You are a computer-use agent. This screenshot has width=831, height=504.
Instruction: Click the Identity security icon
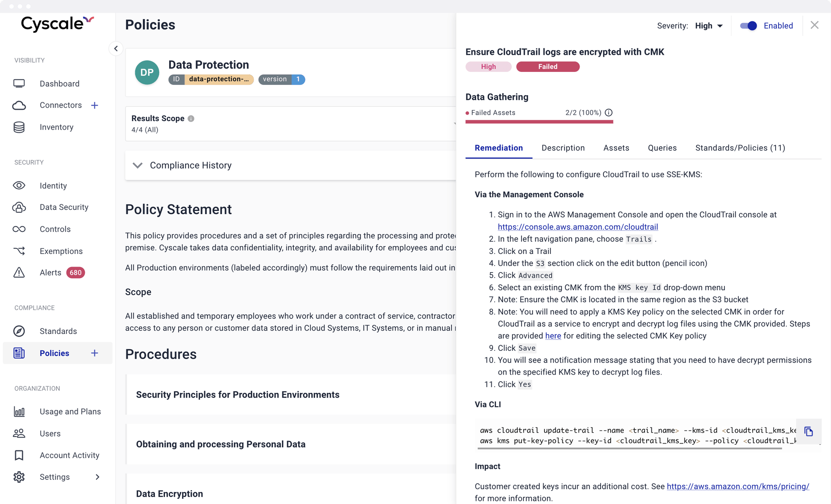click(x=19, y=185)
